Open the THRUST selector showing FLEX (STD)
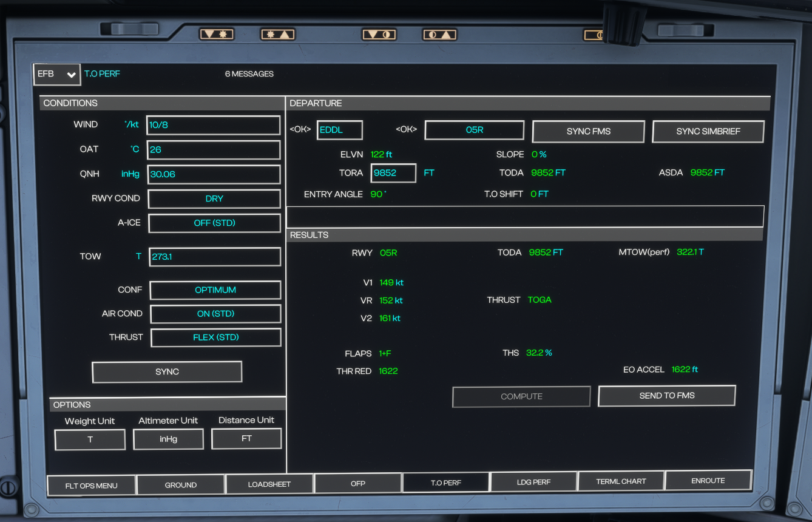Screen dimensions: 812x522 [x=216, y=337]
